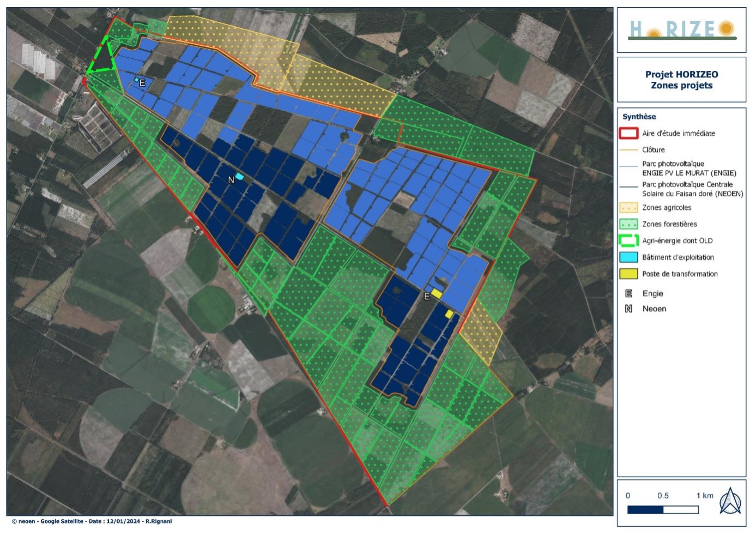Viewport: 756px width, 536px height.
Task: Select the Poste de transformation yellow swatch
Action: 628,274
